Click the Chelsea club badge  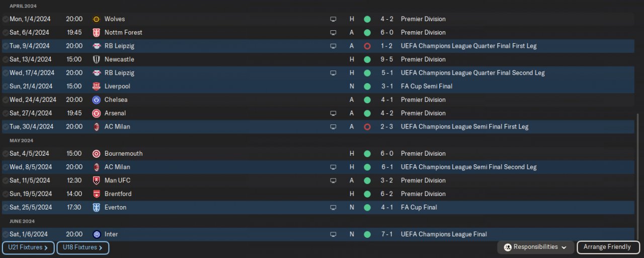point(97,100)
